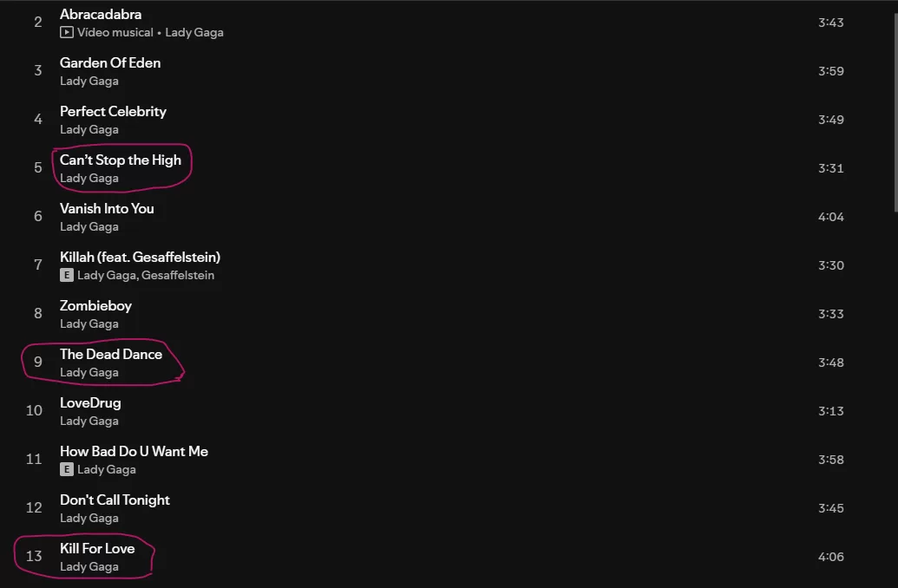Open the Gesaffelstein artist link
The image size is (898, 588).
[x=178, y=275]
